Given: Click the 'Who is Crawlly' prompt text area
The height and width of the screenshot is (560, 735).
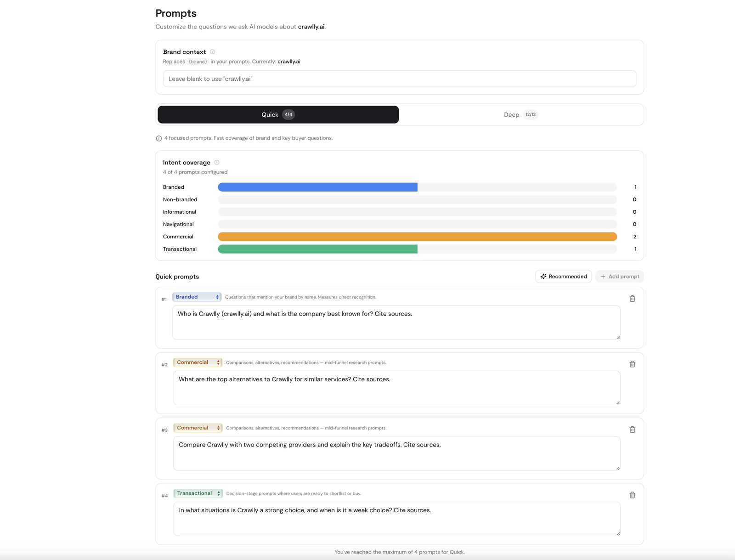Looking at the screenshot, I should 396,322.
